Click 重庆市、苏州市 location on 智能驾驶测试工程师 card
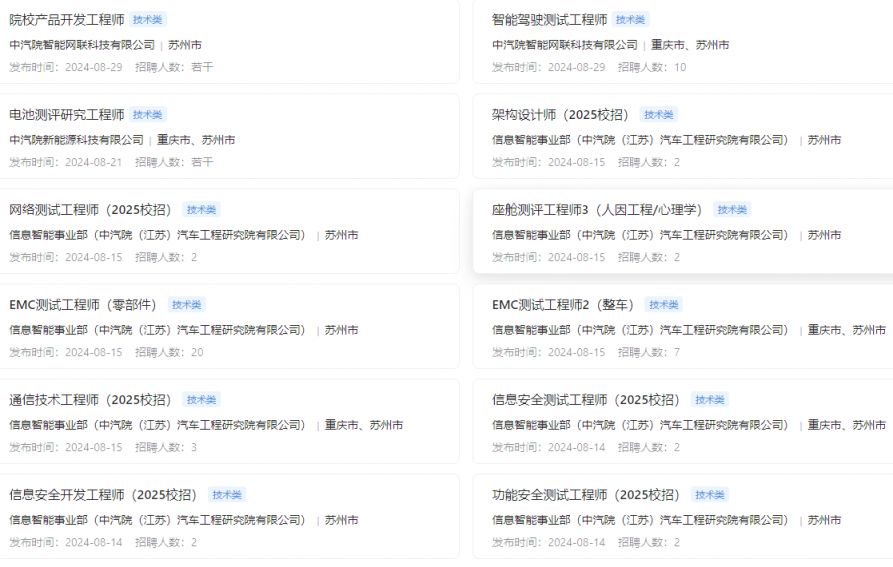This screenshot has width=893, height=567. click(x=690, y=45)
